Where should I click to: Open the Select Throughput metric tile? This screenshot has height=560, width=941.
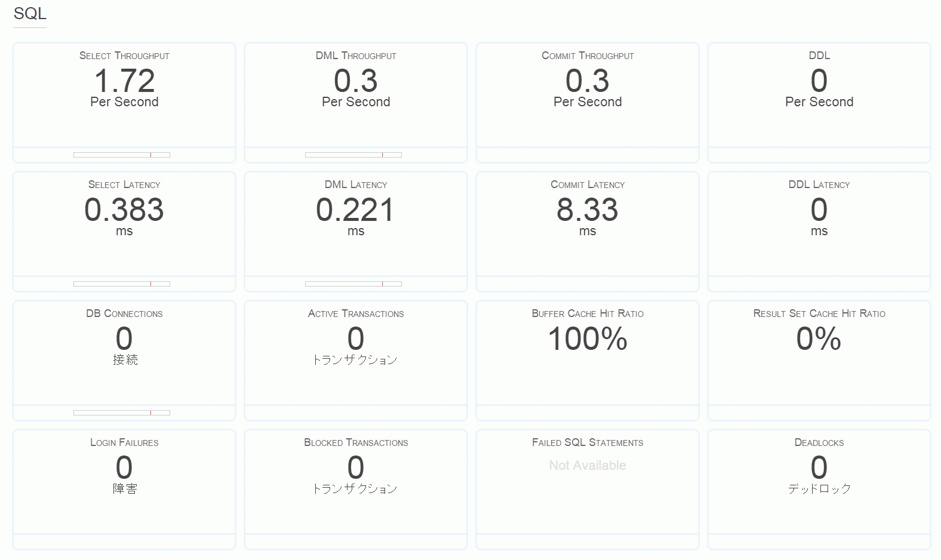click(x=124, y=102)
